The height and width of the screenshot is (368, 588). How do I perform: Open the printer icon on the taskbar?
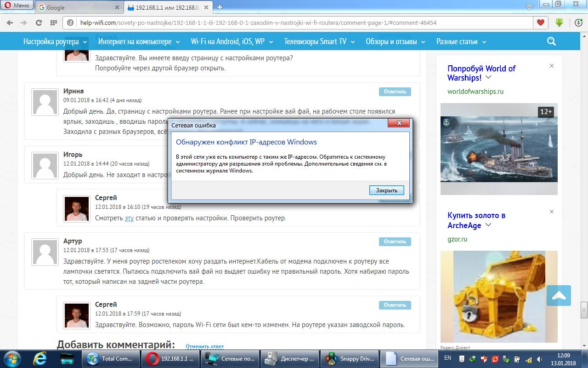pos(67,358)
